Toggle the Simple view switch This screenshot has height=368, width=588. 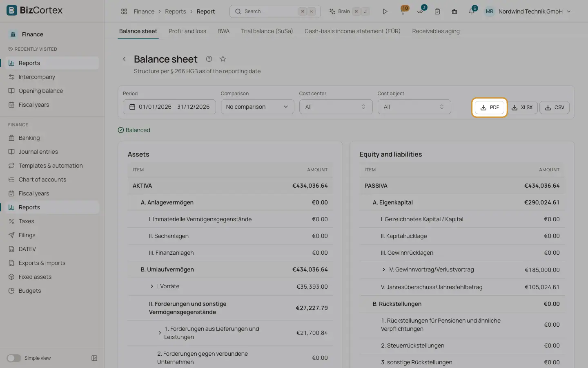point(13,358)
